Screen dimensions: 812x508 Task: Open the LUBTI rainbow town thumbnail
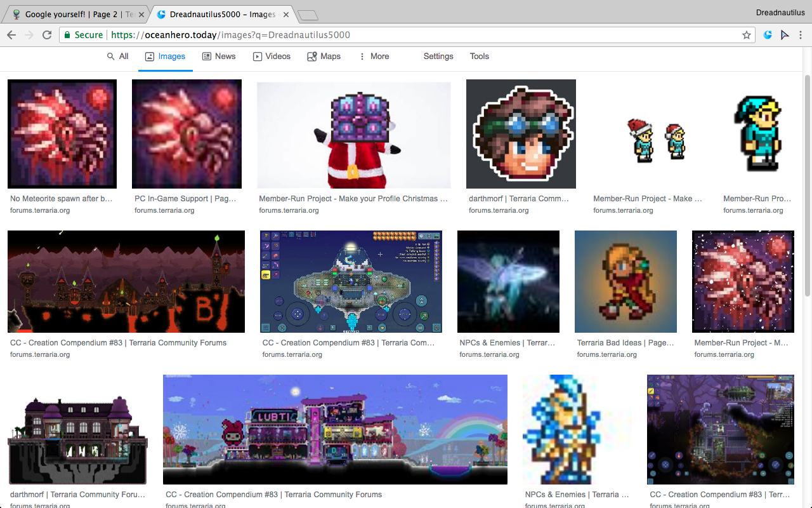pos(335,430)
